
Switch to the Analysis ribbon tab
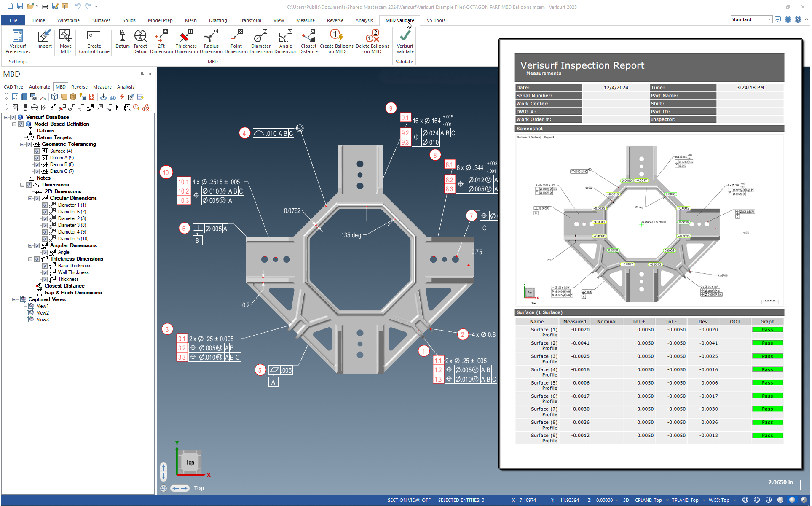point(364,20)
